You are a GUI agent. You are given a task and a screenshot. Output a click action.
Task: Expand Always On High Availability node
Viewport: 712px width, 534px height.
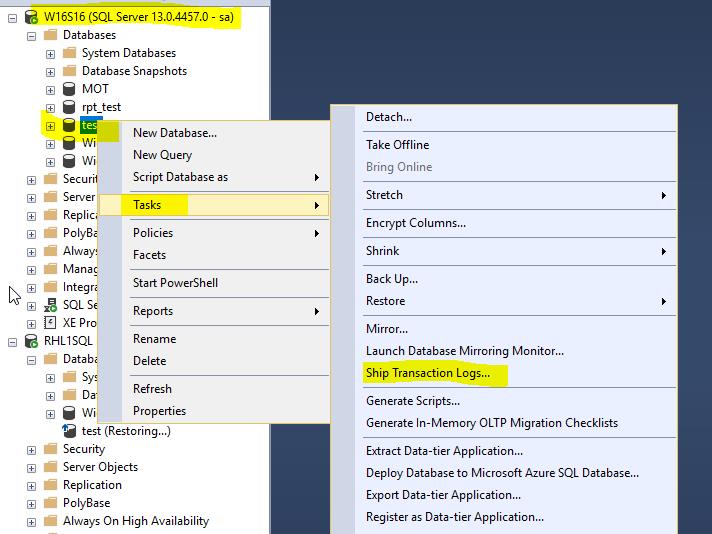31,522
